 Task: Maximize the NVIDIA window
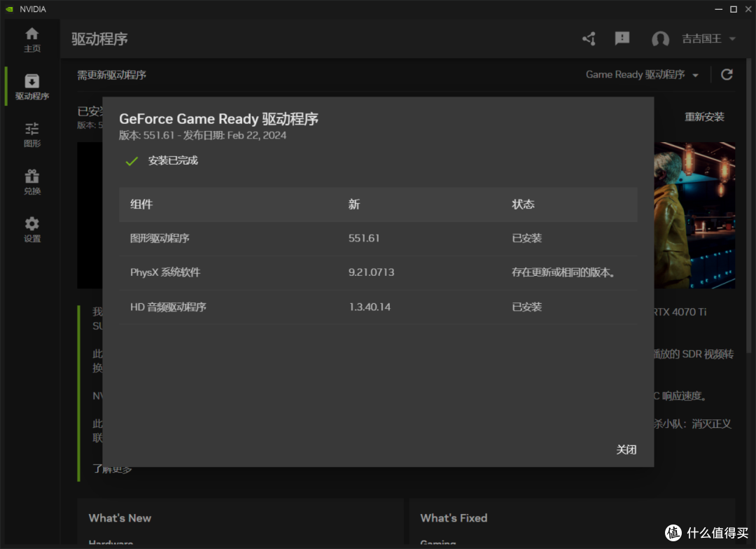734,9
